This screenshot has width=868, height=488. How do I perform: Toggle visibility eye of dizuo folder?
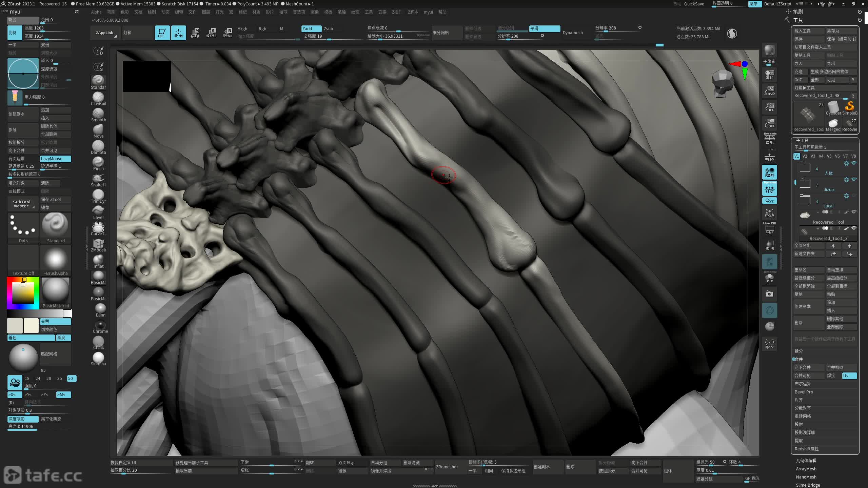854,179
